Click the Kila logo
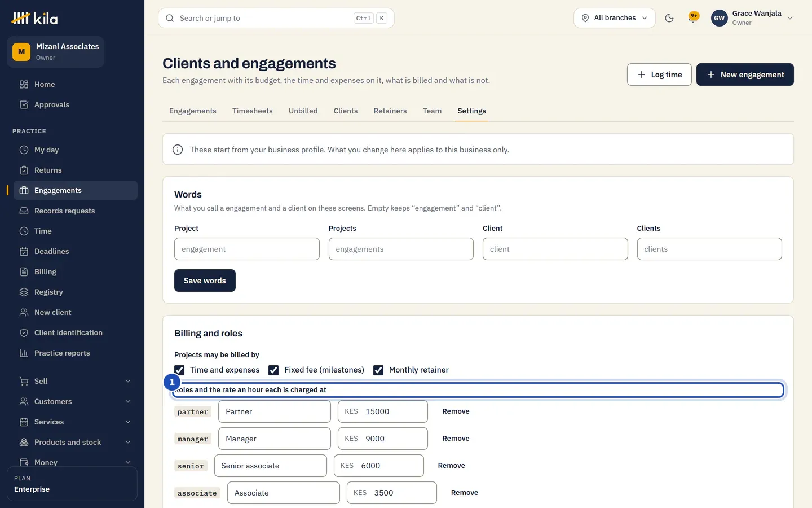The height and width of the screenshot is (508, 812). 35,18
